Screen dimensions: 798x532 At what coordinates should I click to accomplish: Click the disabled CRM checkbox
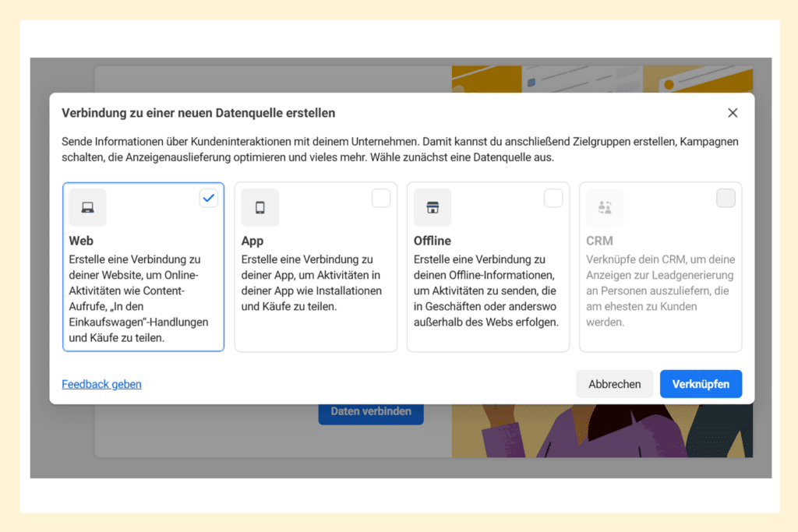coord(726,198)
